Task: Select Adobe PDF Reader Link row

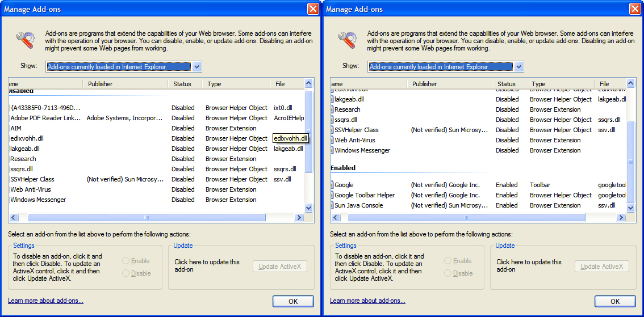Action: [x=156, y=118]
